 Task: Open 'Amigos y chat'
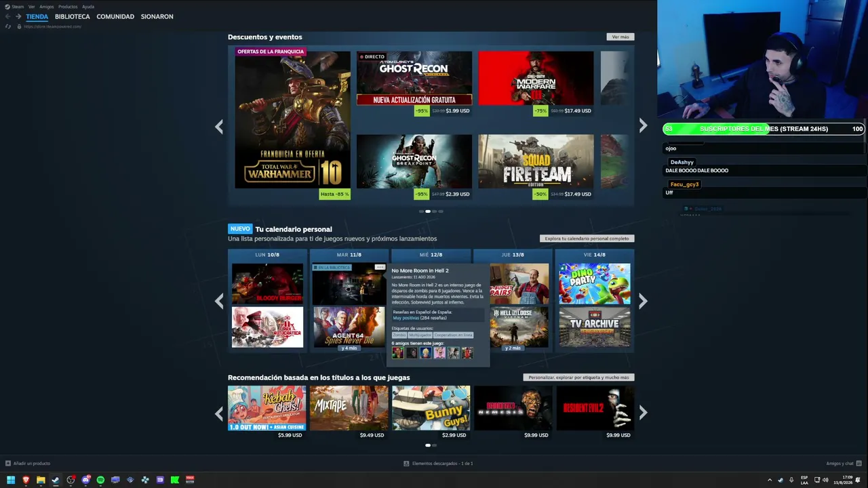point(840,464)
